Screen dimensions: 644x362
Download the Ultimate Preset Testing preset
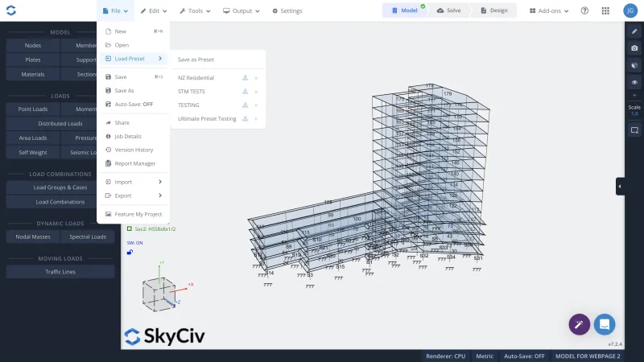click(245, 118)
